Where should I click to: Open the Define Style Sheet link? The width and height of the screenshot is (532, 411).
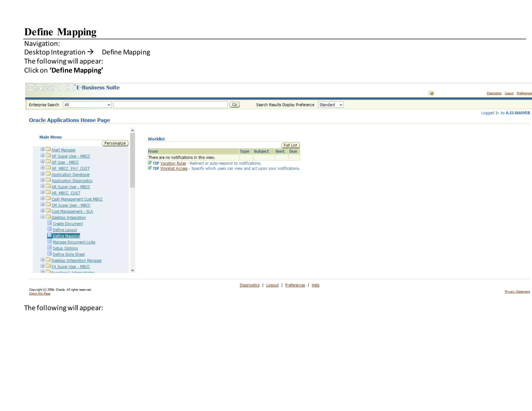69,254
